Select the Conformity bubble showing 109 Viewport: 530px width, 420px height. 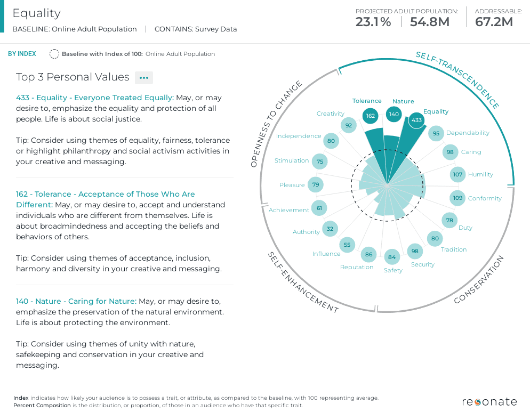[x=457, y=198]
